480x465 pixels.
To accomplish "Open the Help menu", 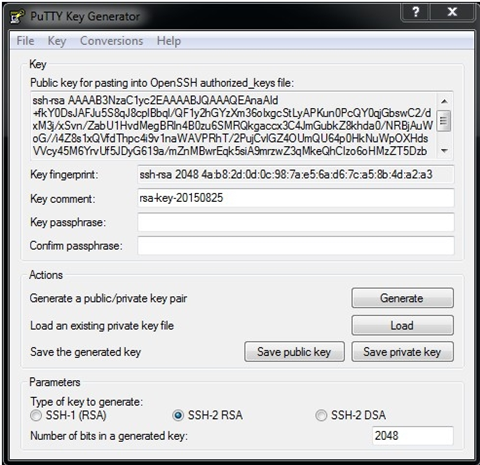I will click(169, 41).
